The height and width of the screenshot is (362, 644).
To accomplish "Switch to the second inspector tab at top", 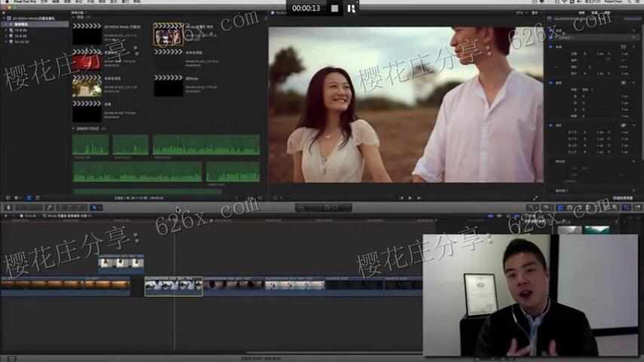I will (x=594, y=13).
